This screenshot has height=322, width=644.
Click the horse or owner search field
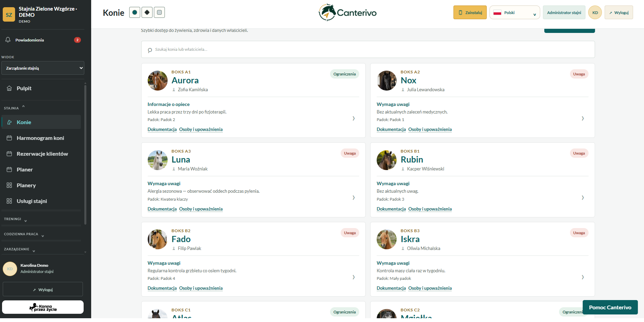pos(368,49)
